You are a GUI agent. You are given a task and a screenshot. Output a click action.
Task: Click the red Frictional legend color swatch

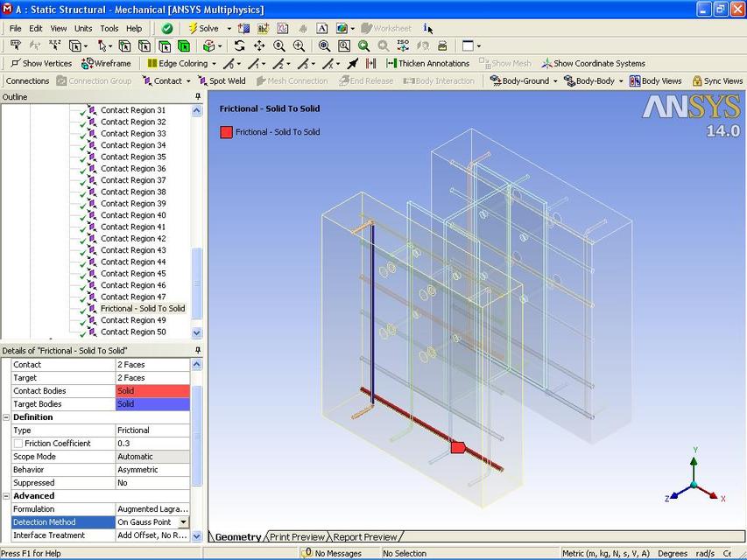point(227,132)
